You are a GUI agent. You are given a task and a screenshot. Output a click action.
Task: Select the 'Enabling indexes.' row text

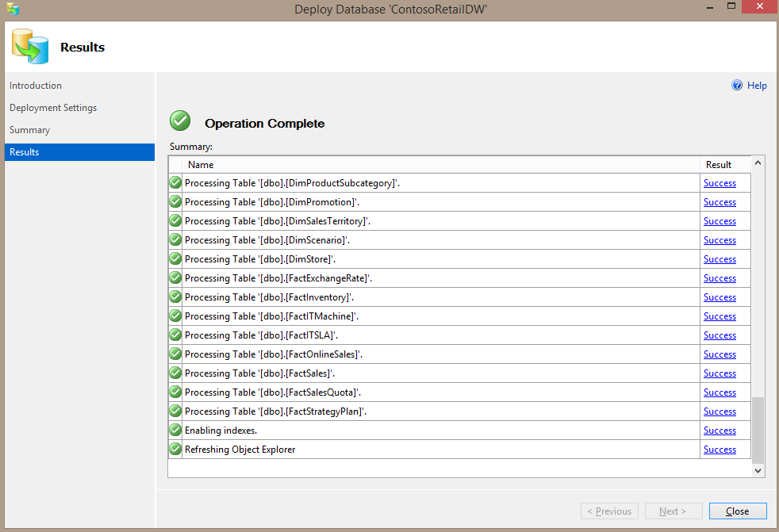coord(221,431)
